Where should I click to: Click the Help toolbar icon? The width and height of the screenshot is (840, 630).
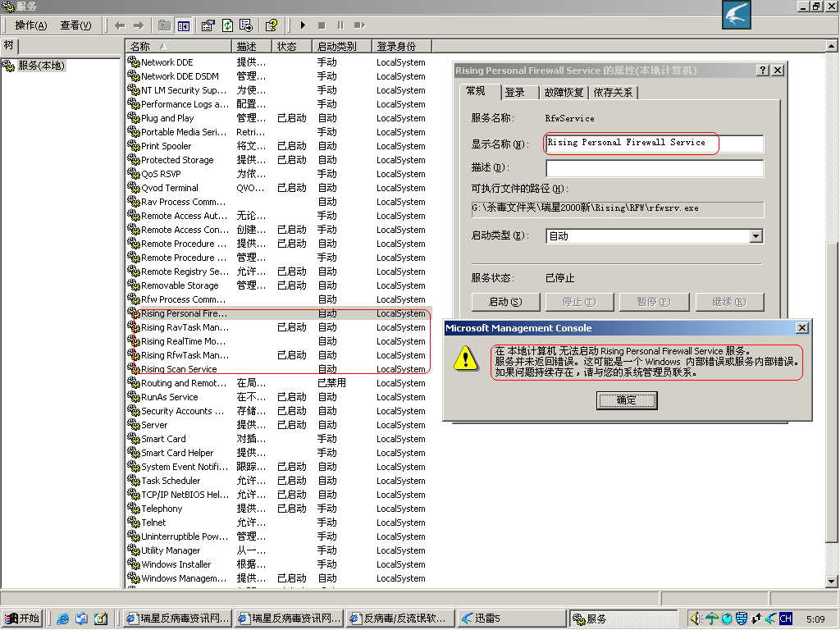(x=272, y=25)
